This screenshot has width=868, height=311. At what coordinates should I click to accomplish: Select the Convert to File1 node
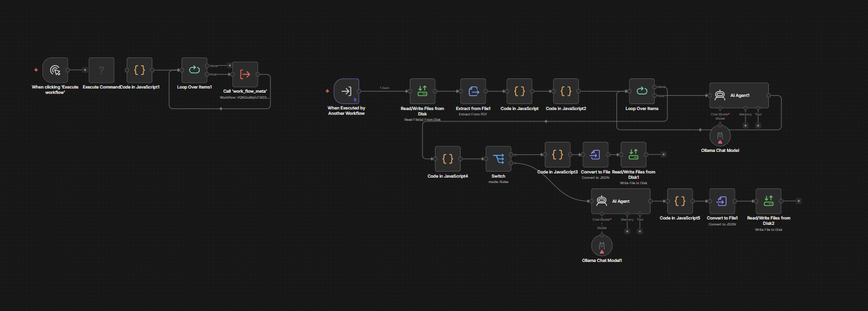click(x=722, y=201)
